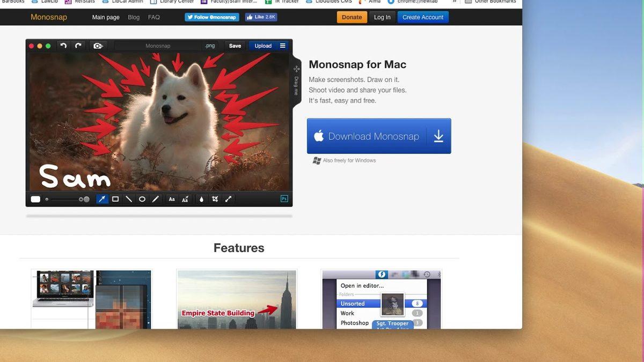Select the rectangle shape tool

[x=115, y=199]
